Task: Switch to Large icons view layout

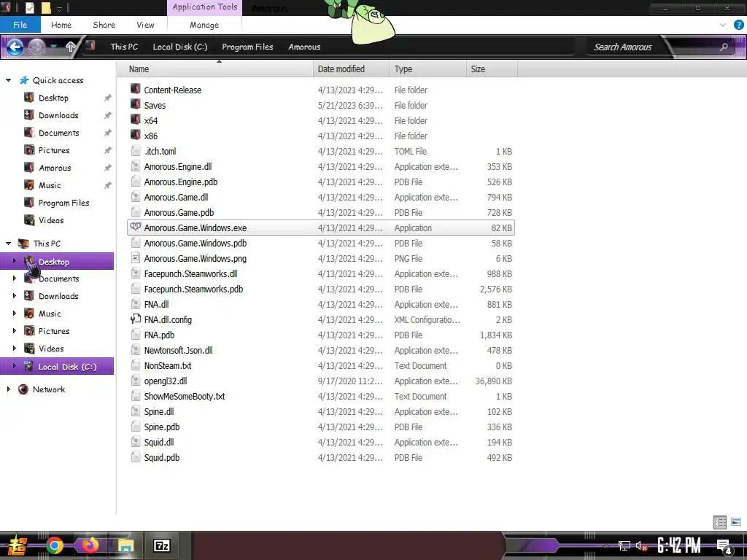Action: [736, 522]
